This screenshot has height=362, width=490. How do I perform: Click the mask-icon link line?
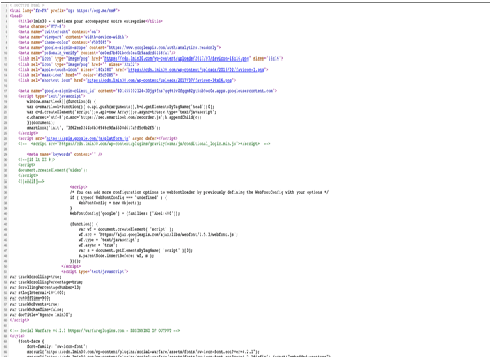pos(68,75)
